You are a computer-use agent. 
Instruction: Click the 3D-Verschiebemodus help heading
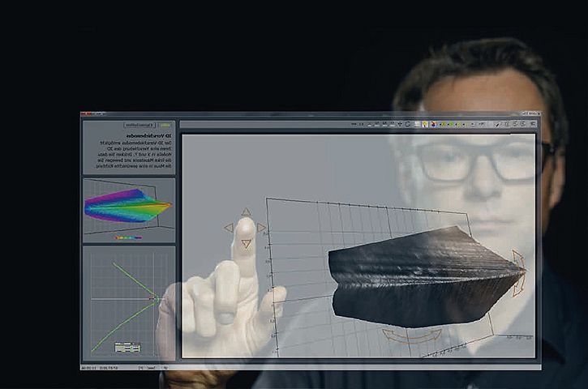tap(150, 136)
